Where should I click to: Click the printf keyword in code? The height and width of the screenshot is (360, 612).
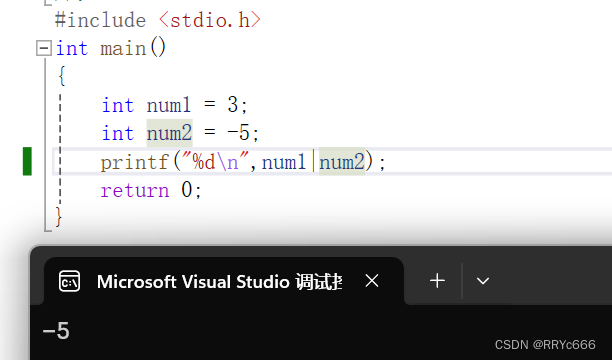tap(135, 162)
